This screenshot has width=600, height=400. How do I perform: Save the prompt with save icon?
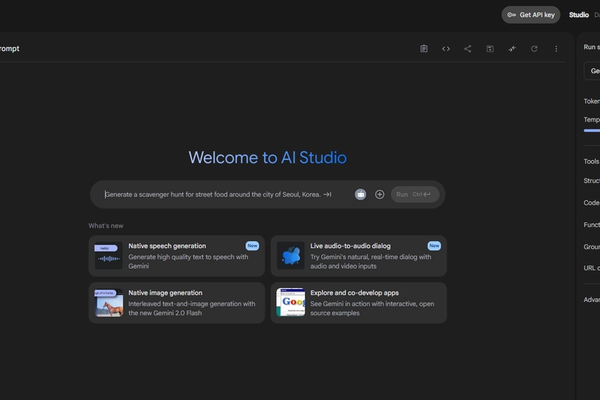490,49
